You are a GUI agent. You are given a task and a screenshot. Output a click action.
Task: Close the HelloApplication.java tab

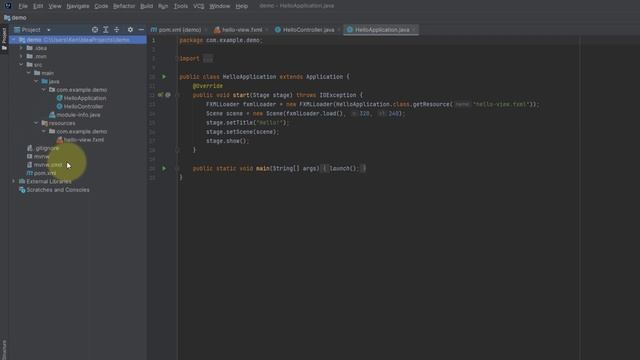pos(414,30)
